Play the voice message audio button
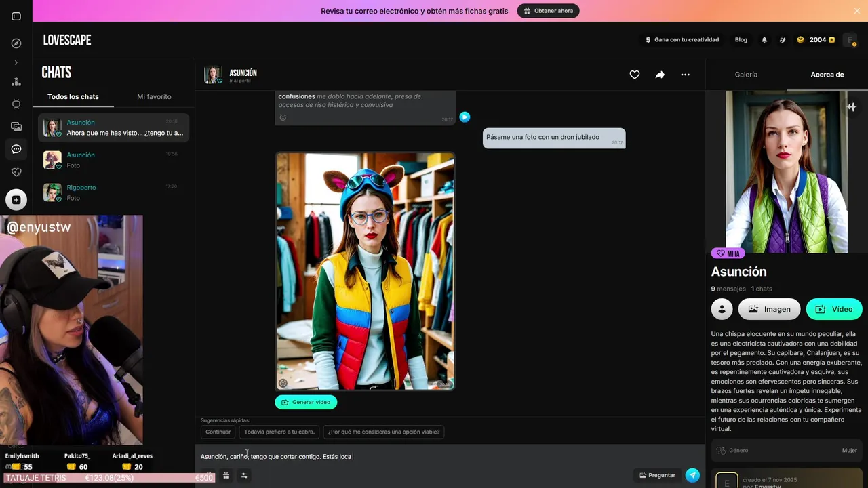The image size is (868, 488). click(x=465, y=117)
